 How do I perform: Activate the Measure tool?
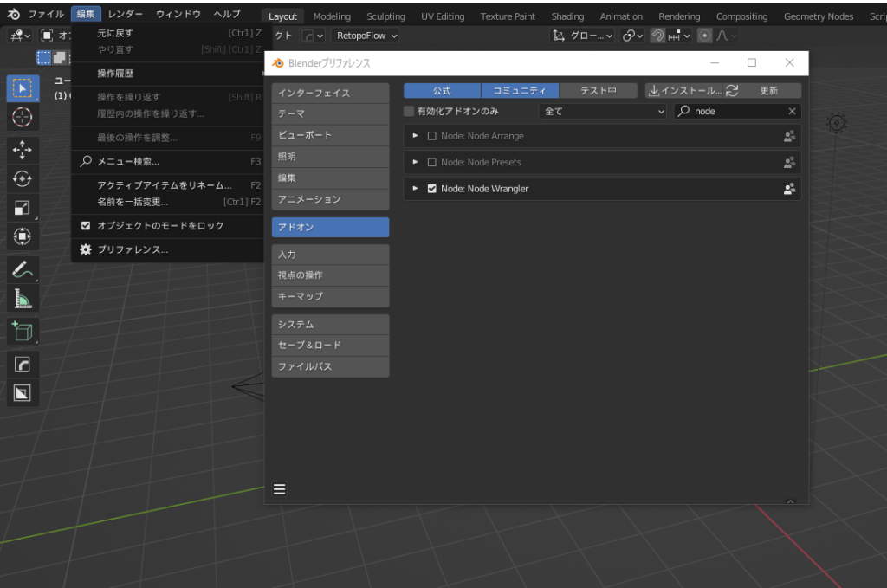[x=23, y=299]
